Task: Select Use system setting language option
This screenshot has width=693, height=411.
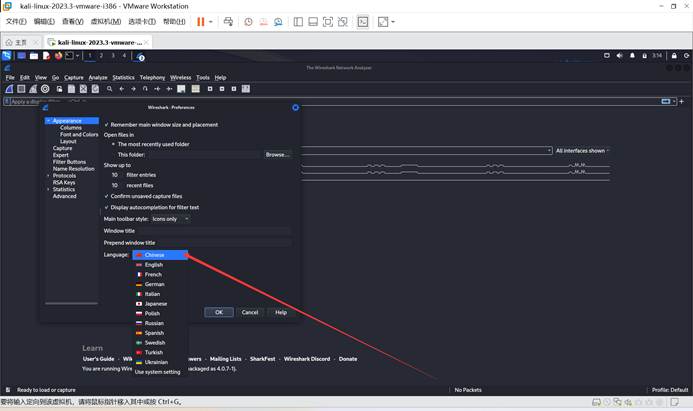Action: pyautogui.click(x=161, y=372)
